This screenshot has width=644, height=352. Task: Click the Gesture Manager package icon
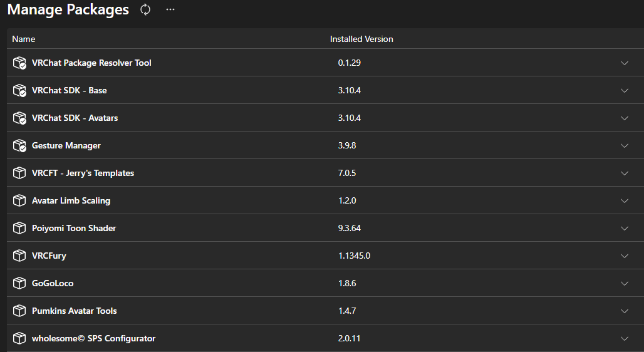pos(19,145)
